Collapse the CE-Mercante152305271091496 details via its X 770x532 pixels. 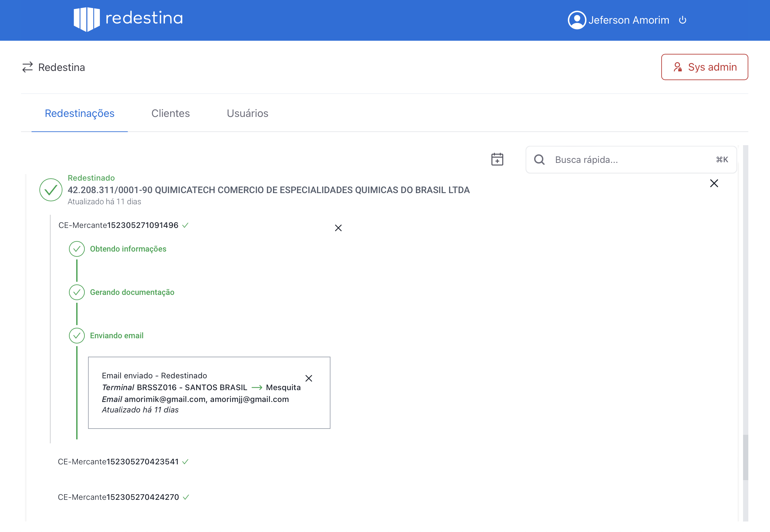338,228
